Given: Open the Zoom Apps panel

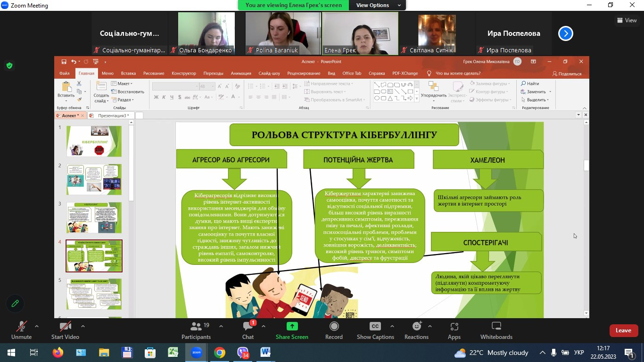Looking at the screenshot, I should tap(454, 330).
